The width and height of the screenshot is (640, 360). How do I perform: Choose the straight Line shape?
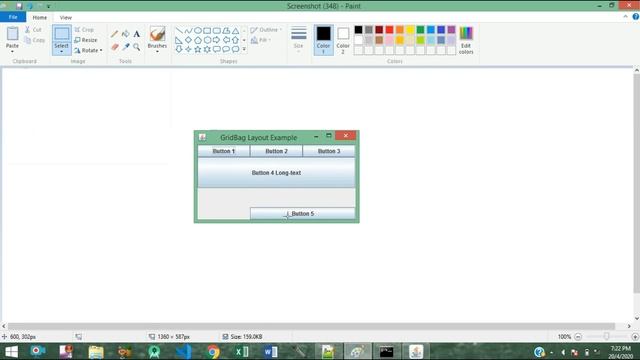[179, 31]
